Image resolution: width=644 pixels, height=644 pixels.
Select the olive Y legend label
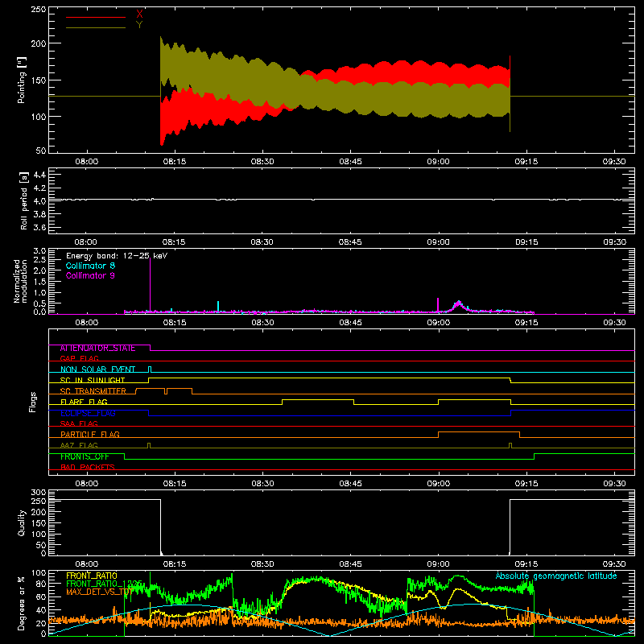tap(139, 25)
